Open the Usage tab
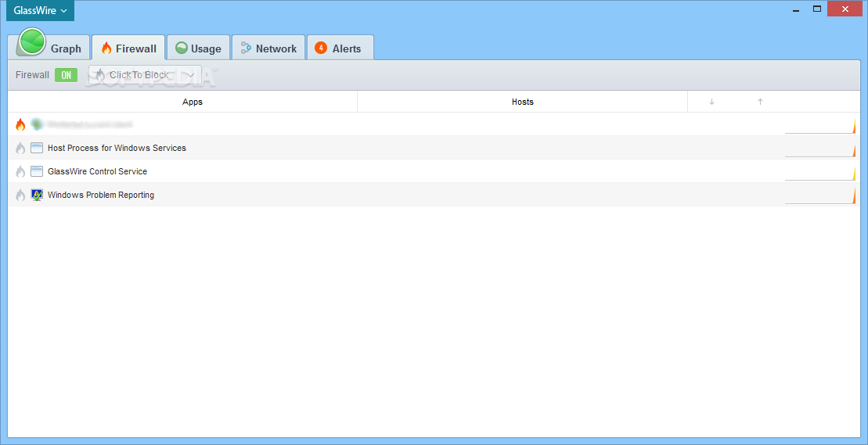Image resolution: width=868 pixels, height=445 pixels. coord(198,48)
